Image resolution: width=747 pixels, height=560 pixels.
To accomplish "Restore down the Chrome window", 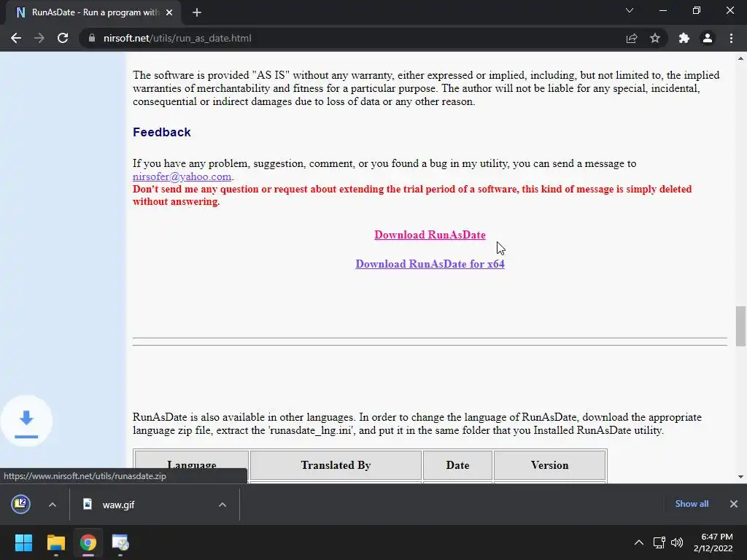I will click(697, 10).
